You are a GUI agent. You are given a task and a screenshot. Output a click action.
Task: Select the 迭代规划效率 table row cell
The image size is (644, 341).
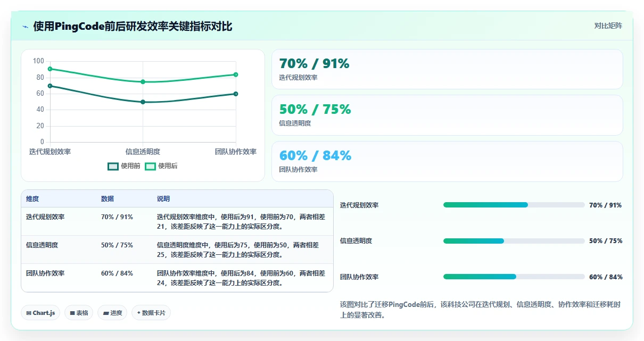(x=45, y=217)
